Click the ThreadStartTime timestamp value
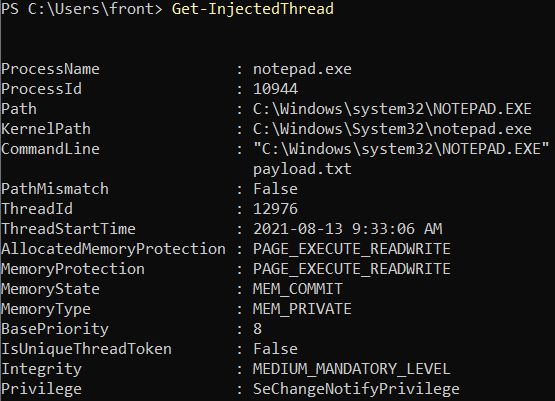Screen dimensions: 555x401 (348, 229)
